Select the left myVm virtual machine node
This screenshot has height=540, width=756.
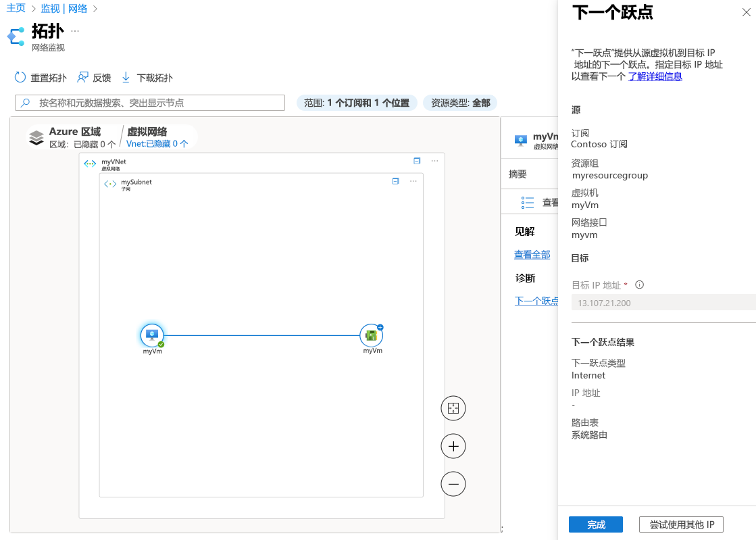point(151,334)
